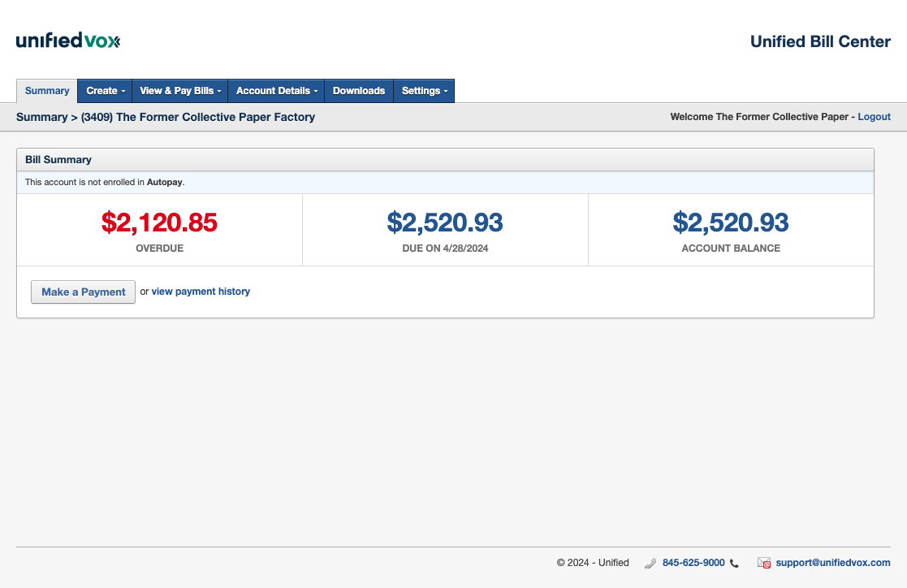Viewport: 907px width, 588px height.
Task: Click the gray telephone handset icon
Action: 650,563
